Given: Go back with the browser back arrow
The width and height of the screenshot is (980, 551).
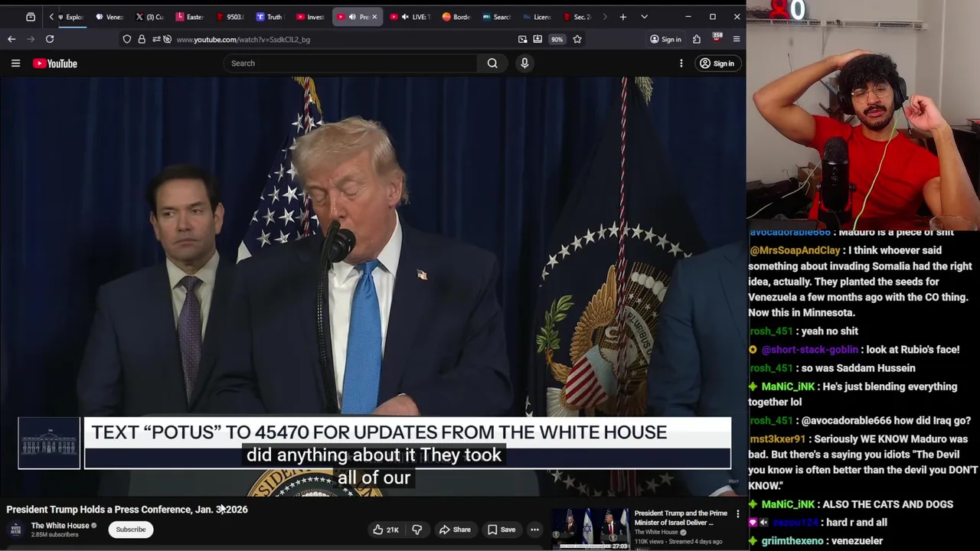Looking at the screenshot, I should pos(11,39).
